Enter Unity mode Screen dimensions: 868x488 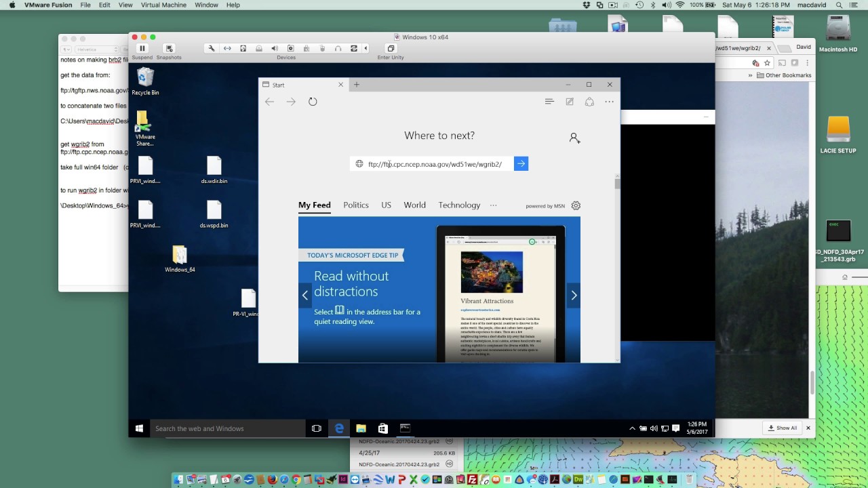tap(391, 48)
